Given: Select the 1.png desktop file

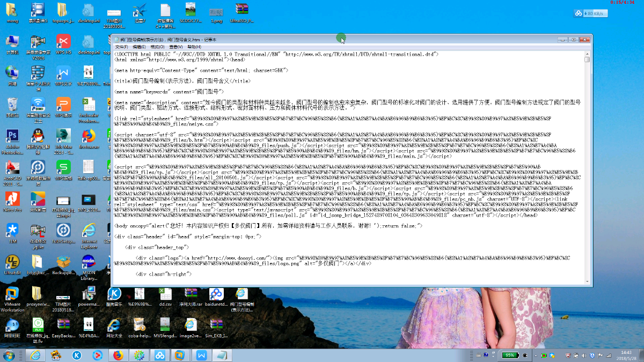Looking at the screenshot, I should 216,13.
